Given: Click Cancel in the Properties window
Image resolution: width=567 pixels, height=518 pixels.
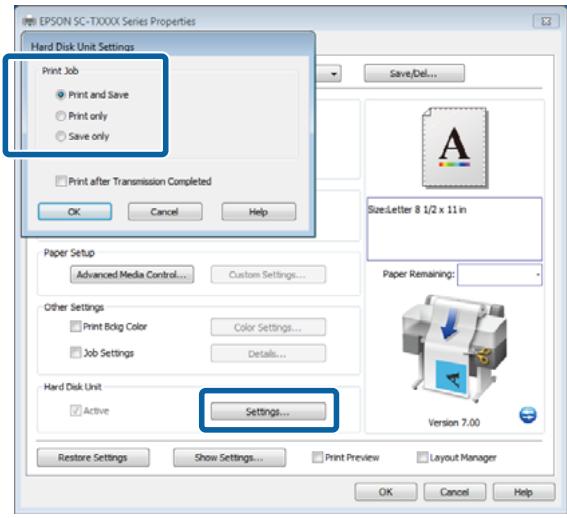Looking at the screenshot, I should [455, 492].
